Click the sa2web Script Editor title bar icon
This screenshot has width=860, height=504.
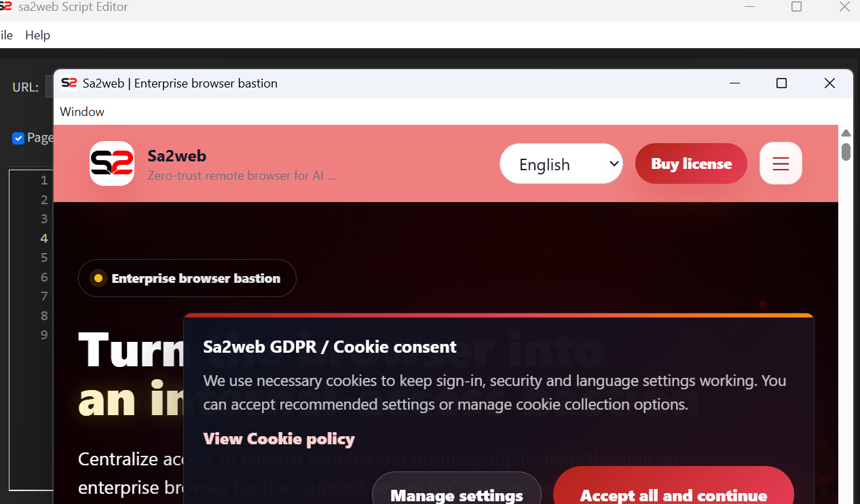click(6, 7)
